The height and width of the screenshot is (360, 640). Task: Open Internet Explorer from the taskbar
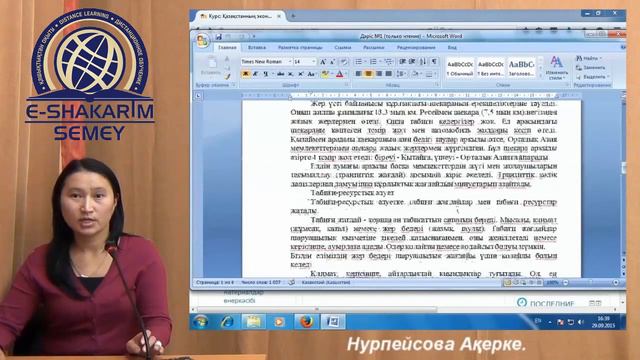click(x=227, y=322)
